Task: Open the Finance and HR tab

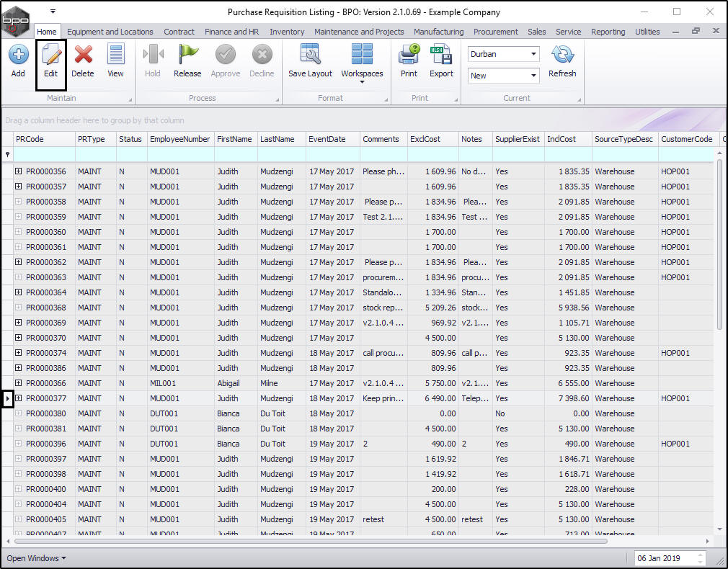Action: pyautogui.click(x=231, y=32)
